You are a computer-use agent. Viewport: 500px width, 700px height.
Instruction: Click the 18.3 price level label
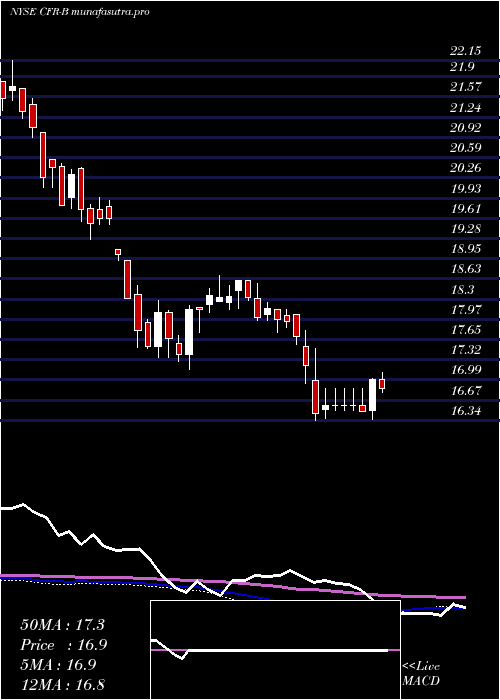click(x=462, y=289)
